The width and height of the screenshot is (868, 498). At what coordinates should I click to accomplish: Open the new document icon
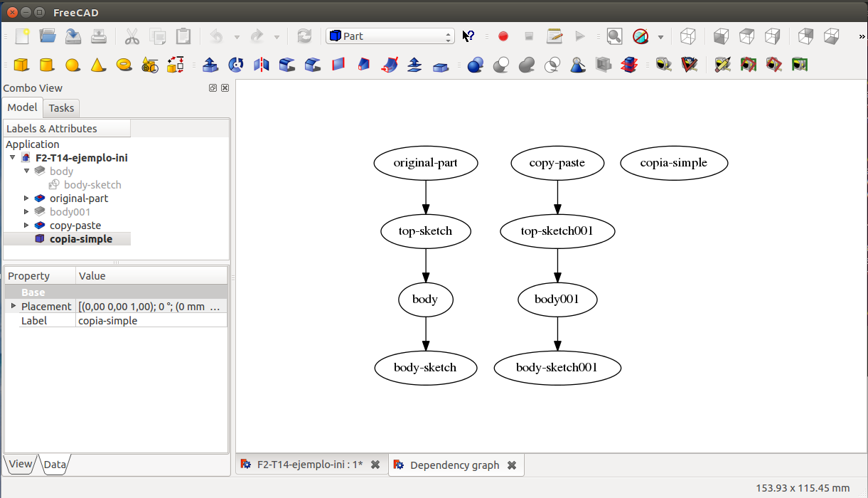(x=23, y=36)
